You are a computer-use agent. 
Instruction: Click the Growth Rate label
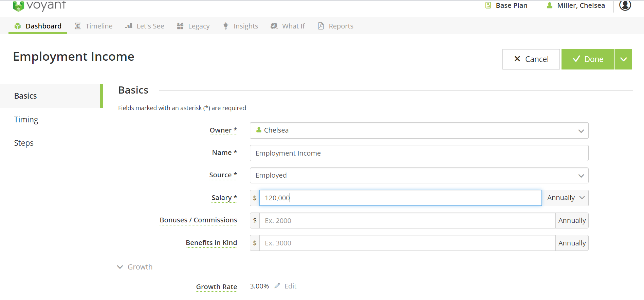217,287
